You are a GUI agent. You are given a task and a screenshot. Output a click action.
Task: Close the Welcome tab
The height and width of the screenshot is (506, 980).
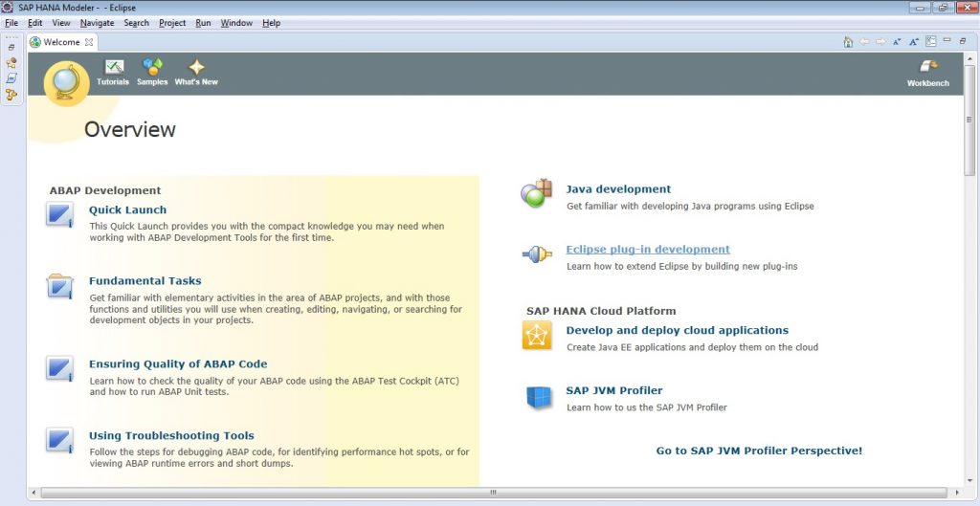89,42
